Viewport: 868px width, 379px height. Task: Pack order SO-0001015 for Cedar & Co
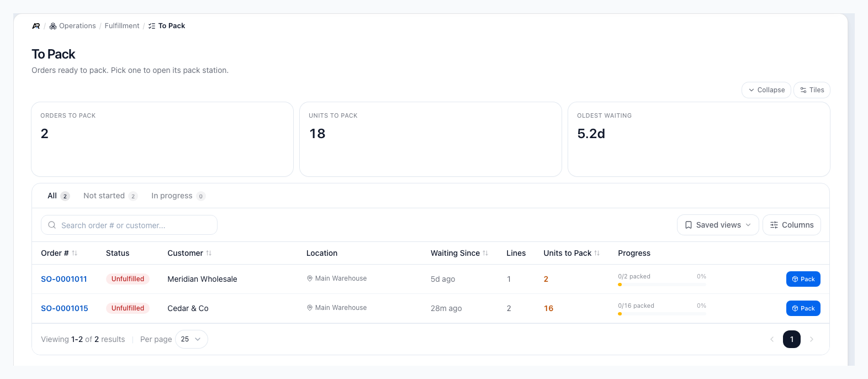[x=803, y=308]
